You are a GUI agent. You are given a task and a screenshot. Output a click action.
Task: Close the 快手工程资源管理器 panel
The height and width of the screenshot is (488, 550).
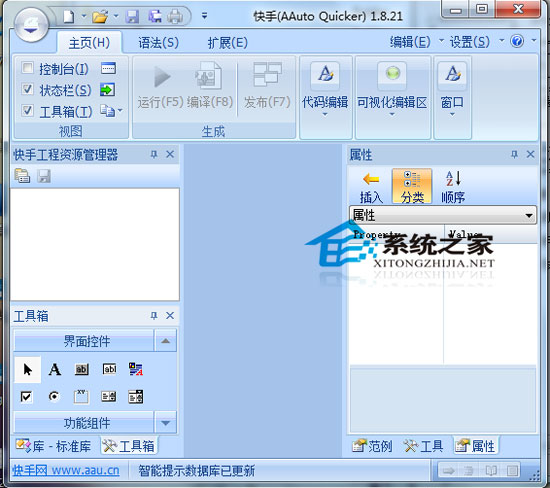(x=170, y=154)
